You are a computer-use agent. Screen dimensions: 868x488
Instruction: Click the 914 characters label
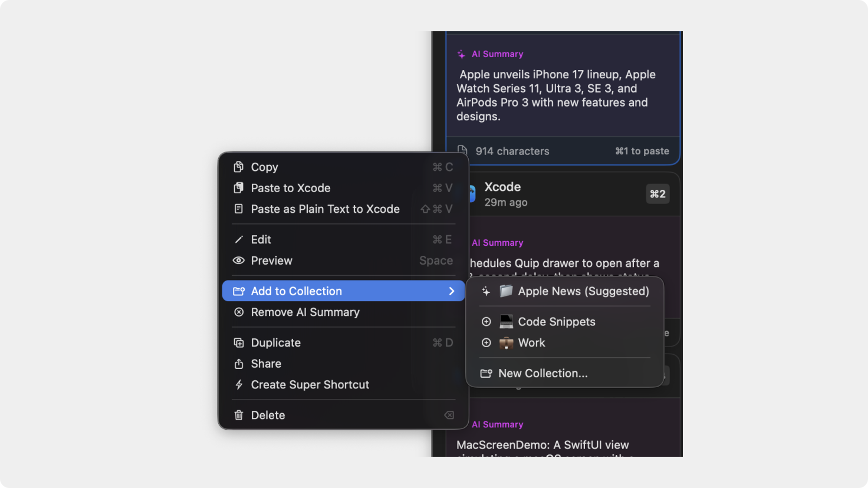pyautogui.click(x=512, y=151)
